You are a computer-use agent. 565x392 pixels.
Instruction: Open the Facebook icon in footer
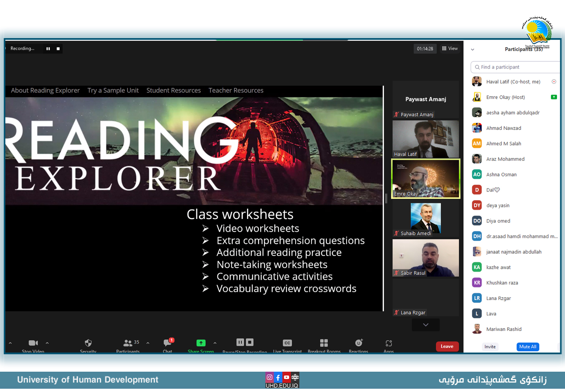point(278,377)
